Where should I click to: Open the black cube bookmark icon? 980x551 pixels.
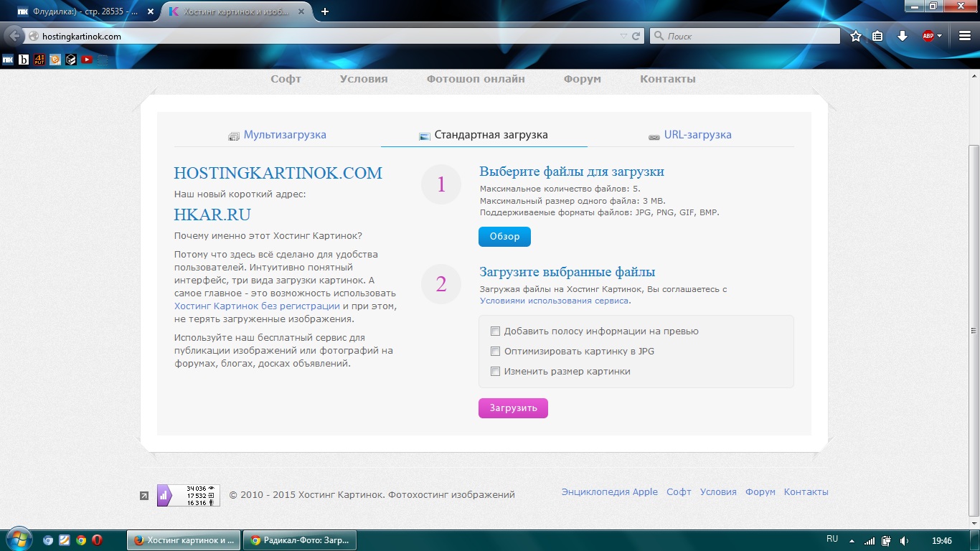[x=71, y=60]
